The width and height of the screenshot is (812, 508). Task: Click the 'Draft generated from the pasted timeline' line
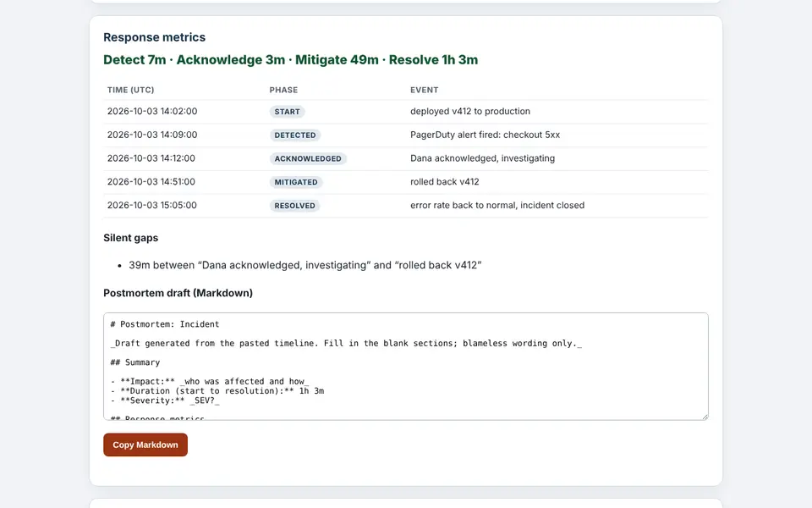pos(346,343)
